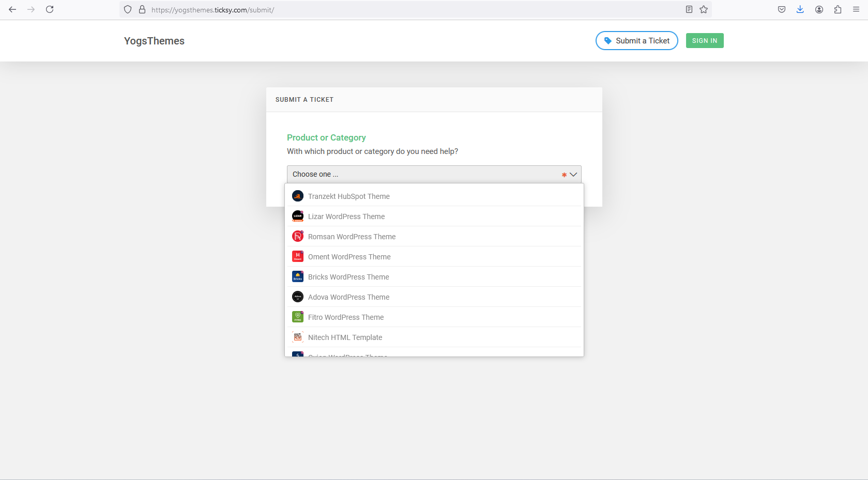Viewport: 868px width, 480px height.
Task: Reload the current page
Action: [50, 9]
